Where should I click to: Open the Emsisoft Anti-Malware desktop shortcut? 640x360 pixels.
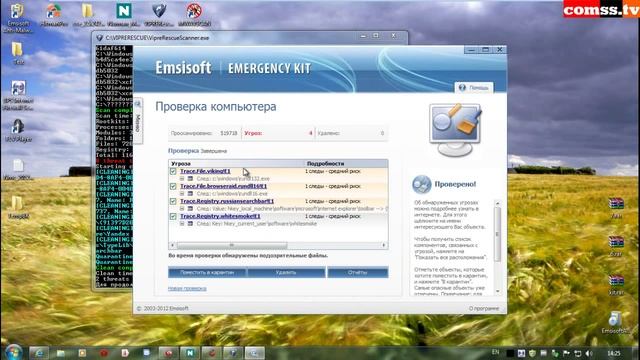[17, 18]
